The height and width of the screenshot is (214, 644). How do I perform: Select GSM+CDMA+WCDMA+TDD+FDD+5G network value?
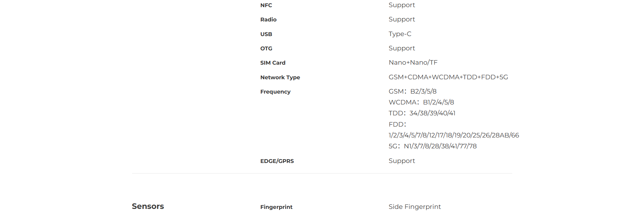448,77
